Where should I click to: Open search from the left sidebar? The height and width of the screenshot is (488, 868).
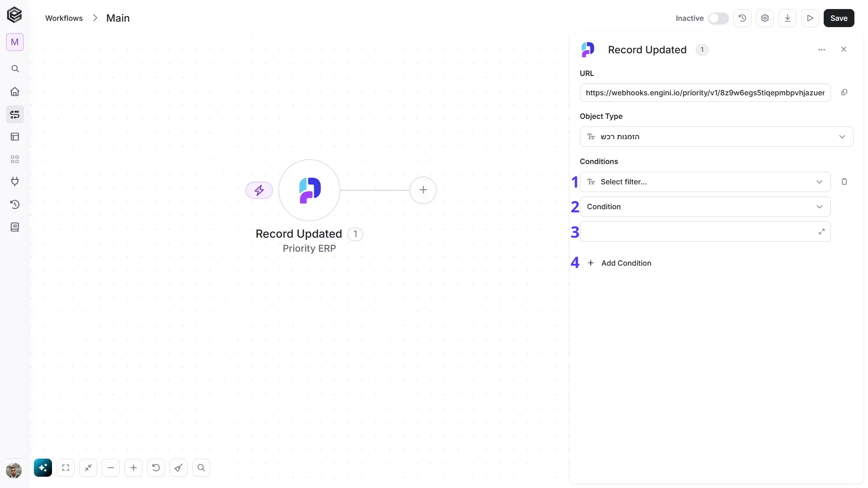click(x=15, y=69)
